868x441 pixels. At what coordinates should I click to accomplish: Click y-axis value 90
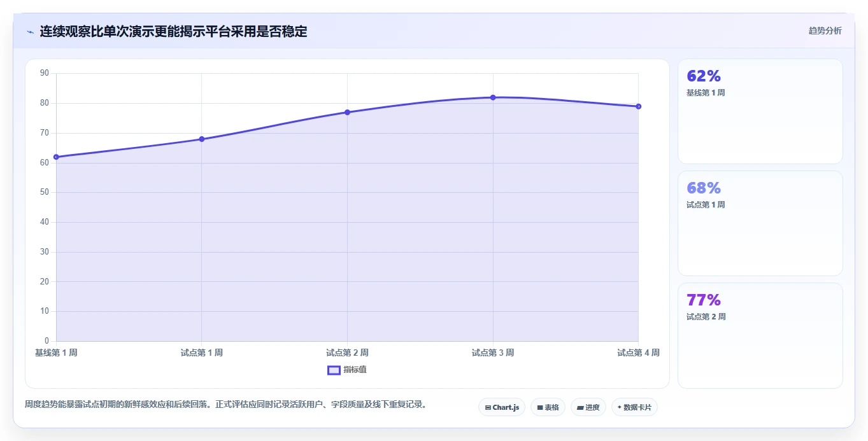[x=45, y=73]
